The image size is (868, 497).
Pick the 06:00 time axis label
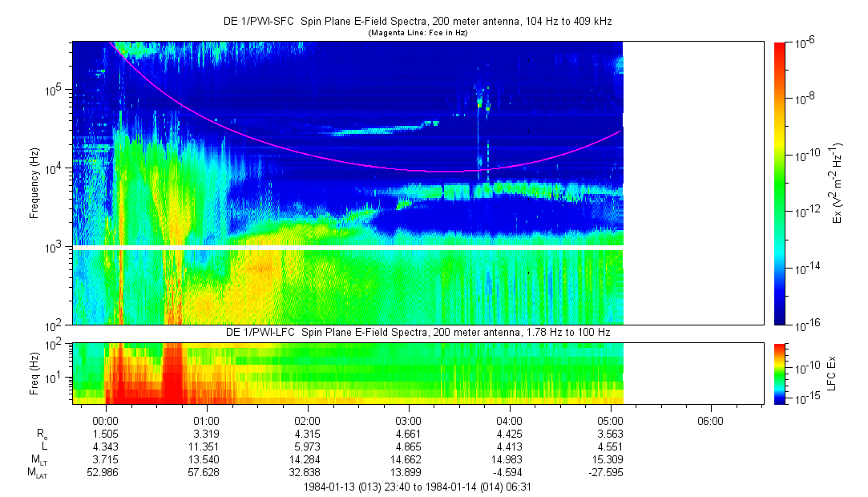710,421
